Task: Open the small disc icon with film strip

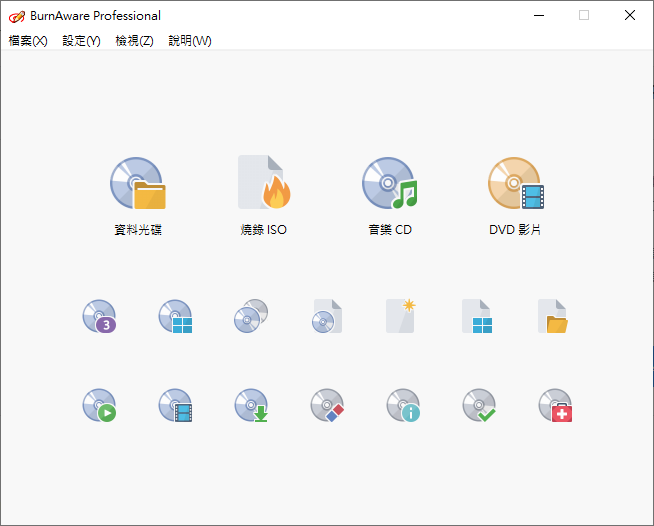Action: pyautogui.click(x=175, y=405)
